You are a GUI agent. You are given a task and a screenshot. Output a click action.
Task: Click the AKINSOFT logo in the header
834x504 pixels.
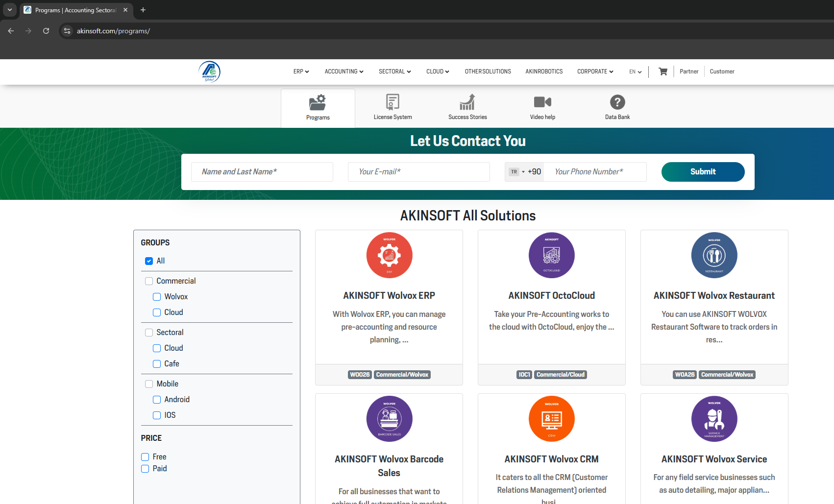point(209,72)
